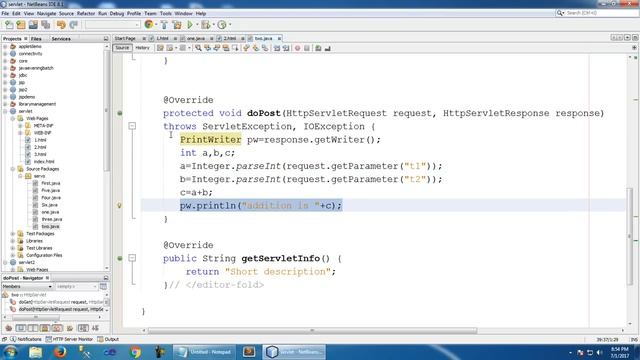The image size is (640, 360).
Task: Collapse the doPost method code fold
Action: click(x=132, y=126)
